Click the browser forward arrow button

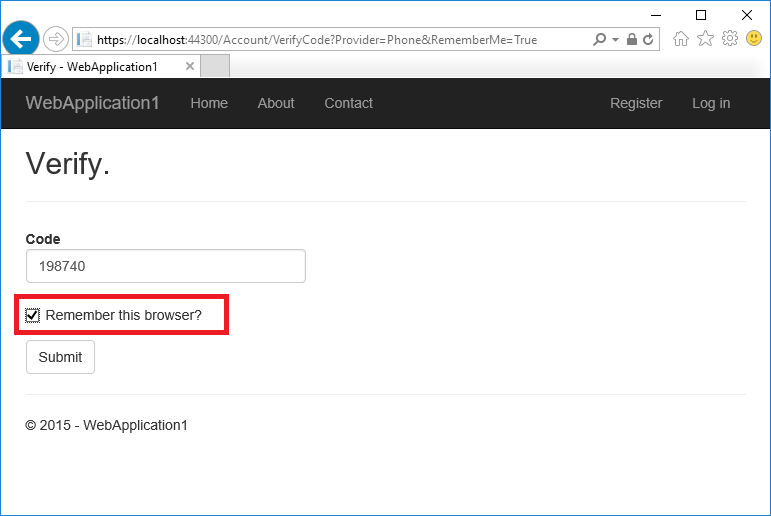[x=56, y=39]
